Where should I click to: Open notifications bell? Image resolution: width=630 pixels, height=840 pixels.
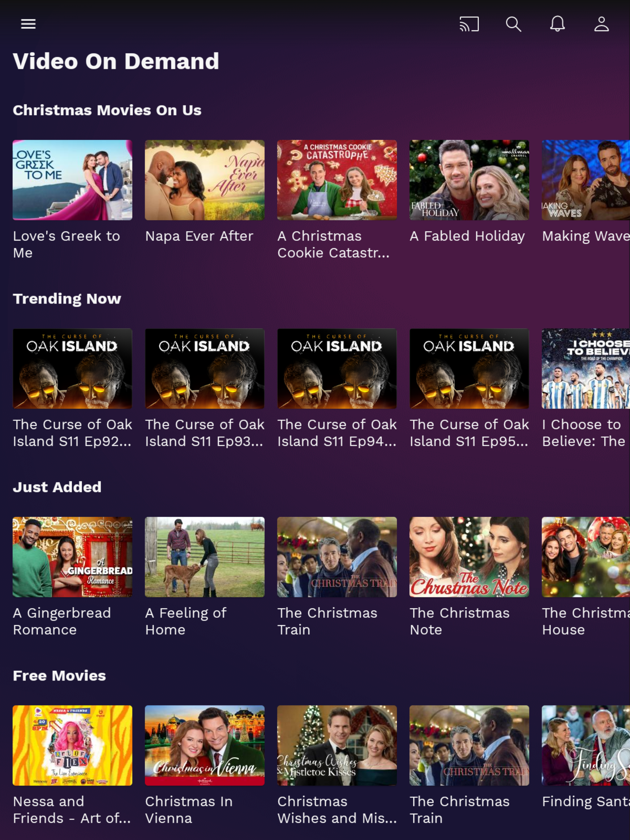coord(557,24)
